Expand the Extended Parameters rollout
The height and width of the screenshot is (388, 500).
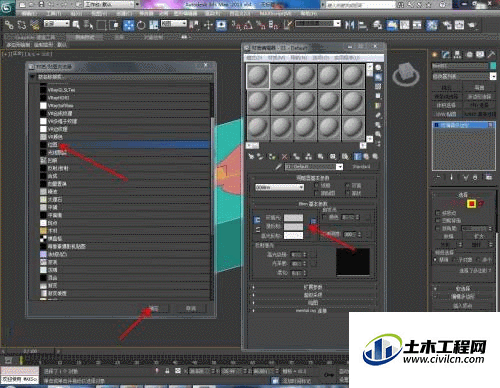click(x=313, y=287)
